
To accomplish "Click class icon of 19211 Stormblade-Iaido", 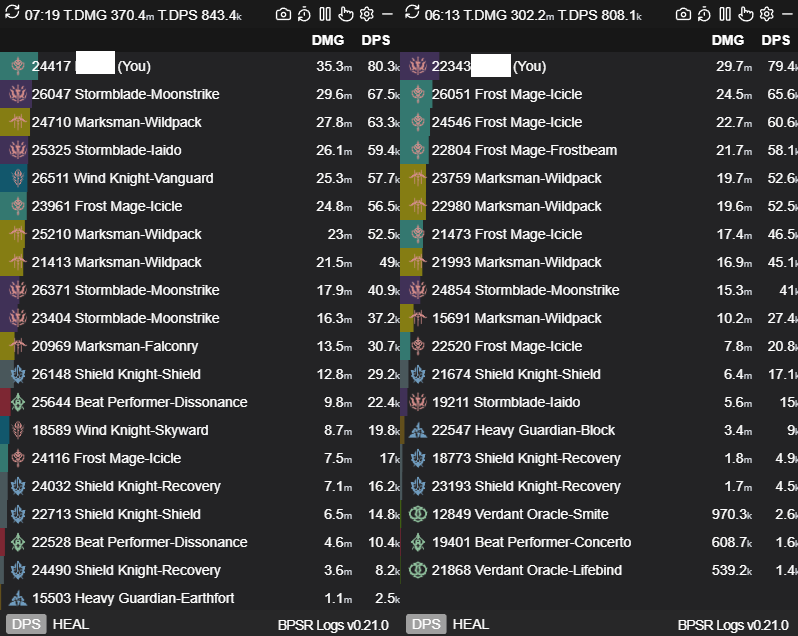I will [x=418, y=402].
